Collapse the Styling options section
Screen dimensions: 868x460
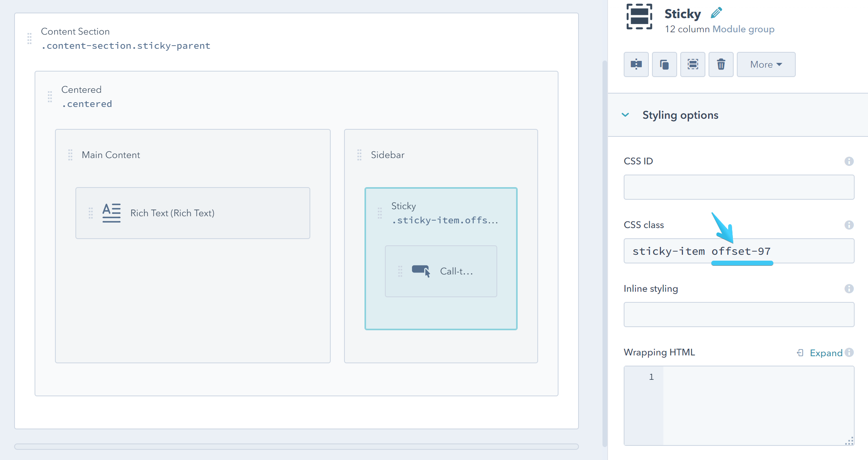click(x=625, y=115)
